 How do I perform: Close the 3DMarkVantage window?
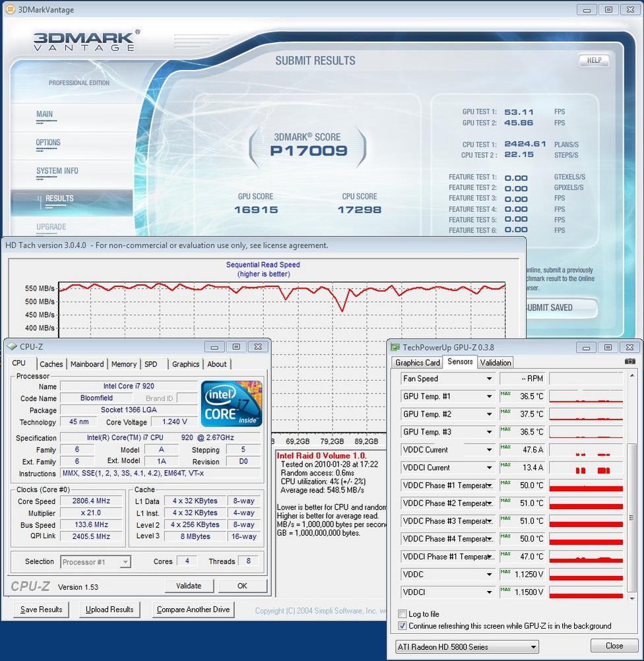click(x=631, y=9)
